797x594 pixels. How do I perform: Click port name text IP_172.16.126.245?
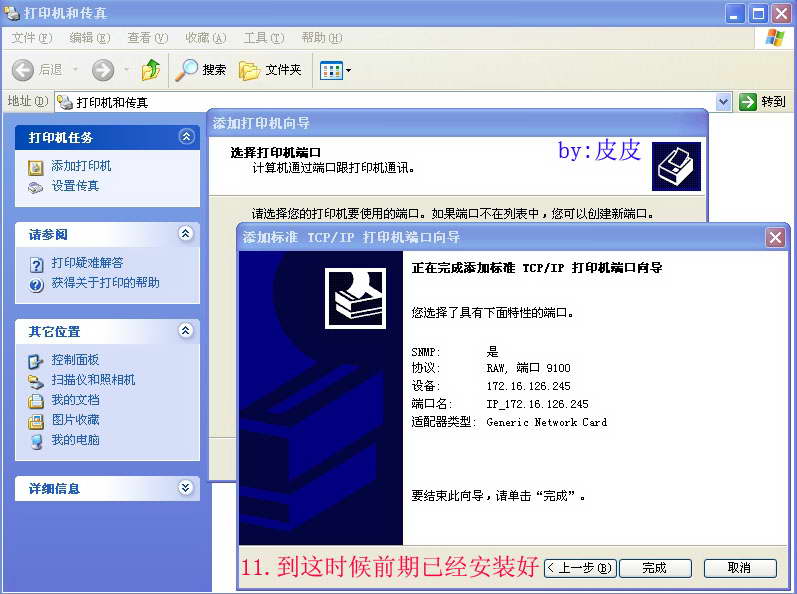(537, 404)
